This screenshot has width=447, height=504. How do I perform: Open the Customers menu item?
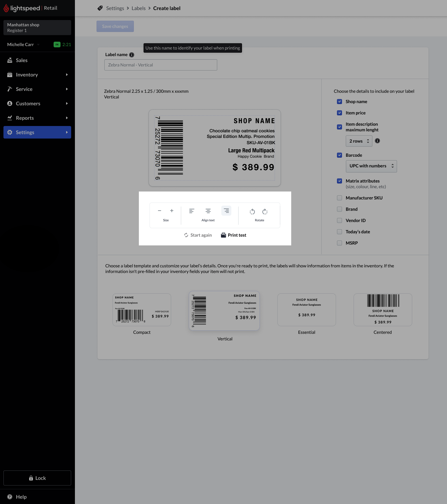tap(37, 103)
